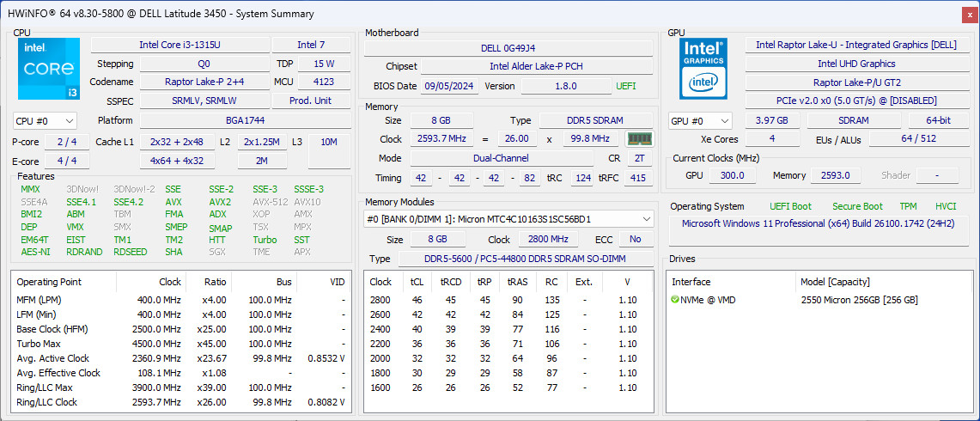
Task: Click the memory clock 2593.7 MHz value
Action: [441, 139]
